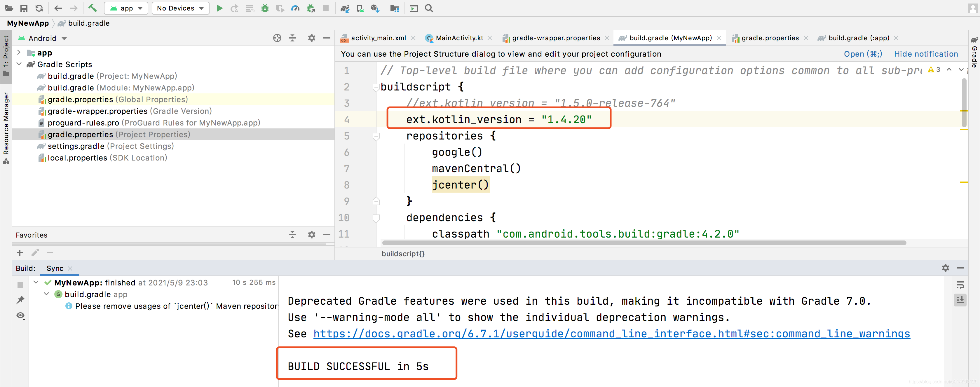Collapse the Gradle Scripts node
This screenshot has width=980, height=387.
(x=19, y=64)
